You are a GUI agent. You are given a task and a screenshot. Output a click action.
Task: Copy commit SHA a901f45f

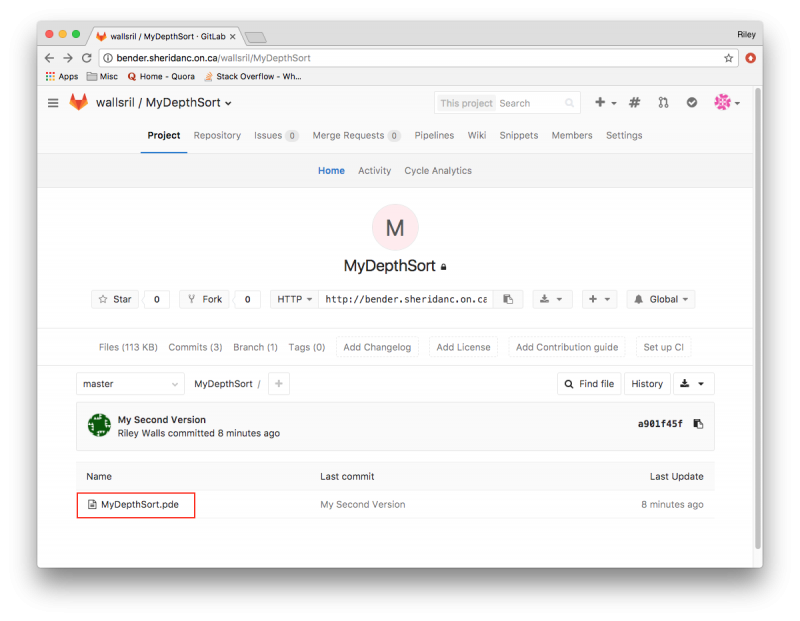[x=698, y=424]
